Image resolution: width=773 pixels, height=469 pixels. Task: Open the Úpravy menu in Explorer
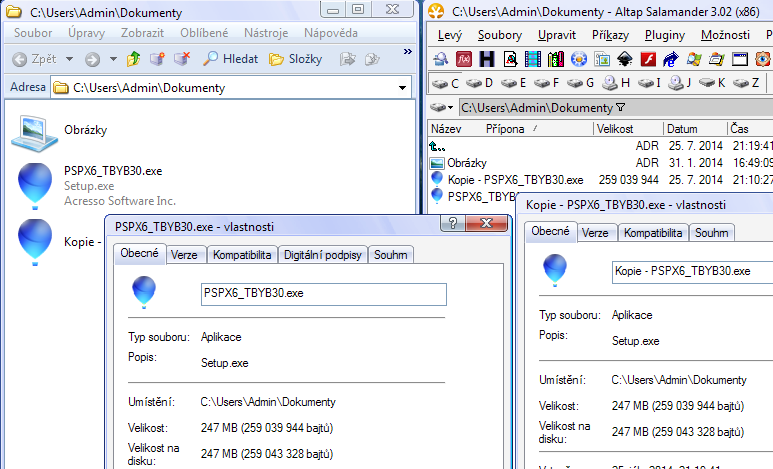86,33
